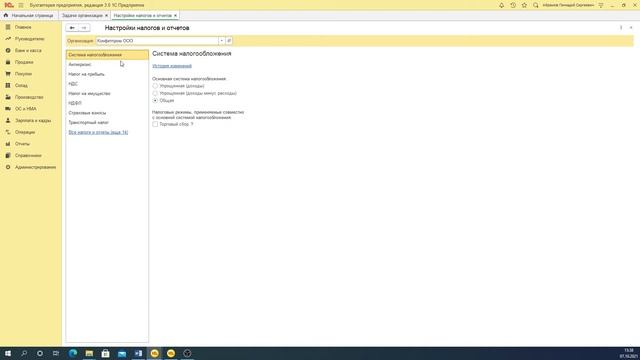Switch to the Задачи организации tab

[x=82, y=16]
